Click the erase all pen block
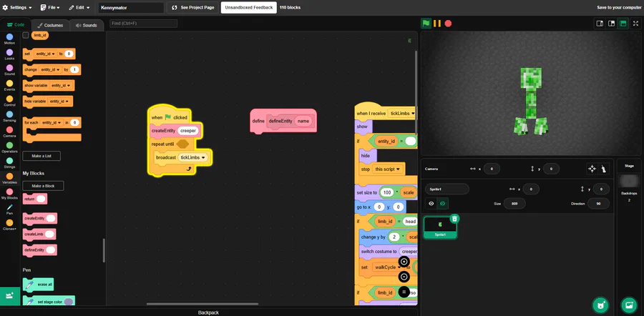 [x=38, y=285]
